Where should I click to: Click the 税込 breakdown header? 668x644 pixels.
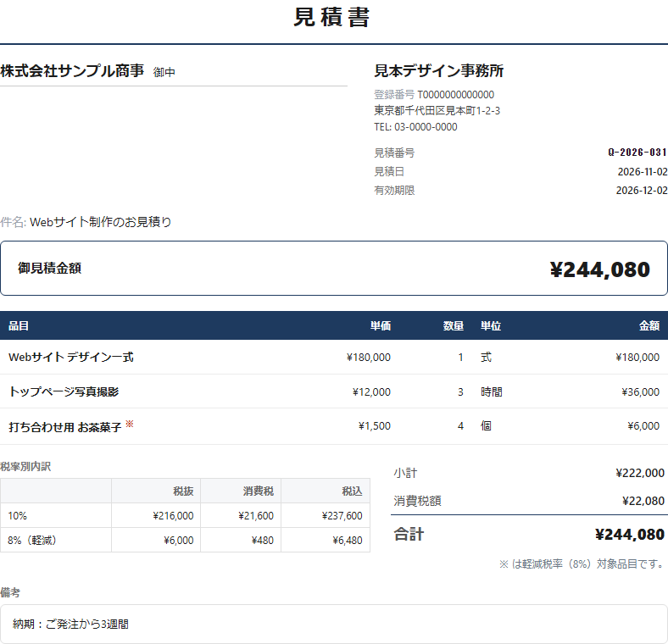(352, 491)
